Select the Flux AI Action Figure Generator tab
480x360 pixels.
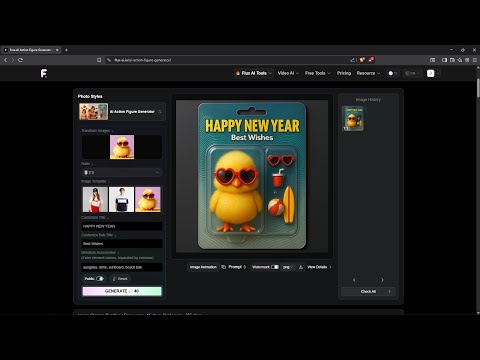pos(30,50)
